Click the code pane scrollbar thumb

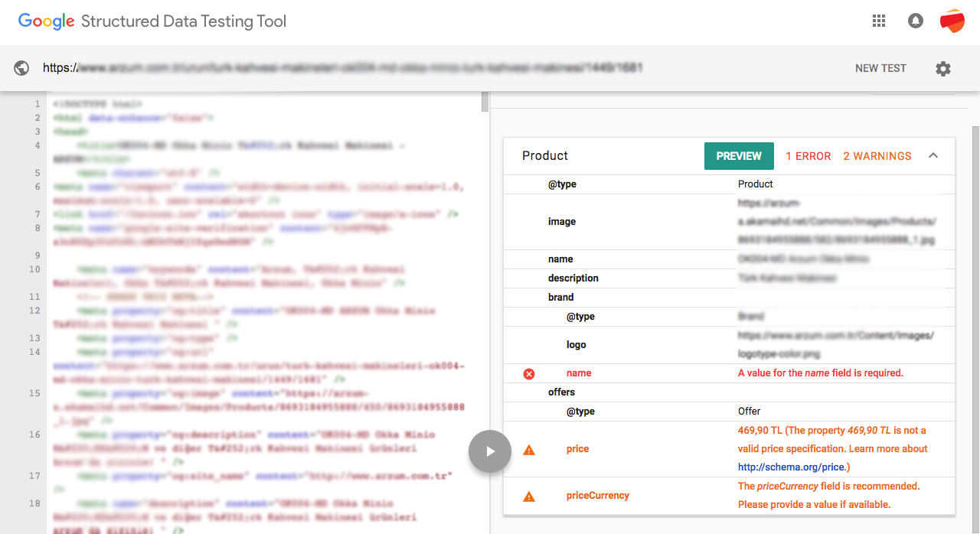click(x=485, y=103)
